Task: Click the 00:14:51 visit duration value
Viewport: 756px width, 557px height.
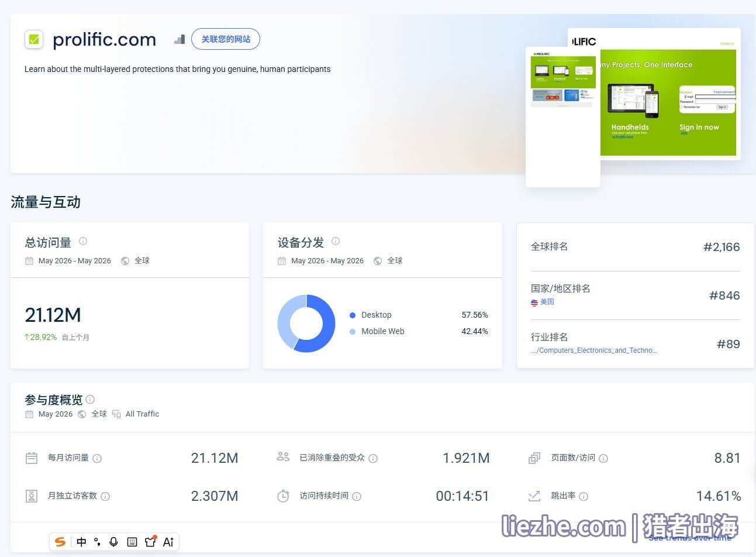Action: click(x=462, y=497)
